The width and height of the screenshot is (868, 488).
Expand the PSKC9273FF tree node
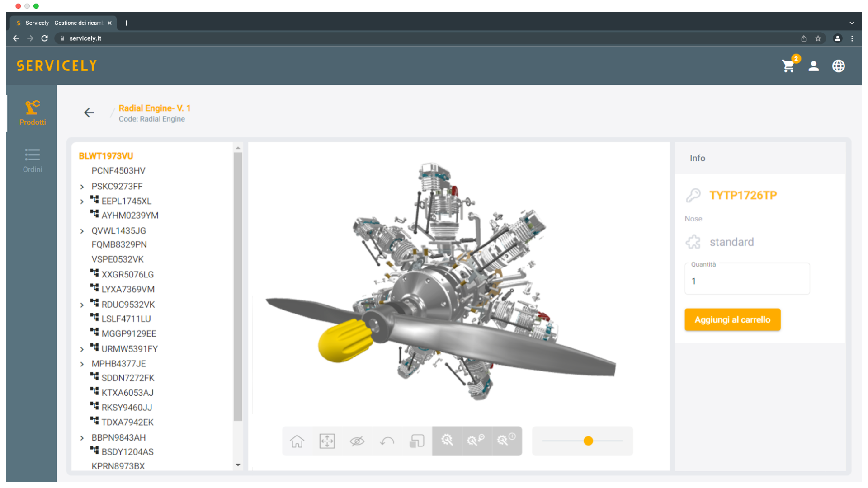pyautogui.click(x=82, y=187)
